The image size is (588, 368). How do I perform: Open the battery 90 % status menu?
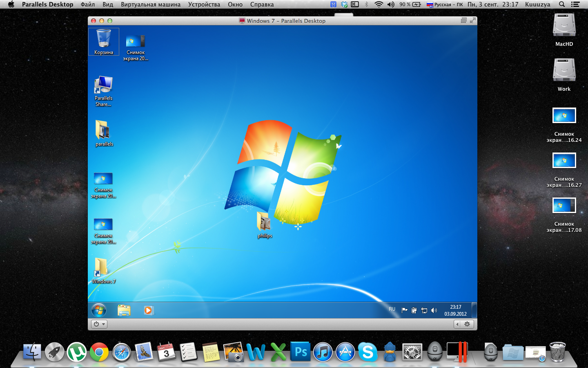tap(410, 4)
